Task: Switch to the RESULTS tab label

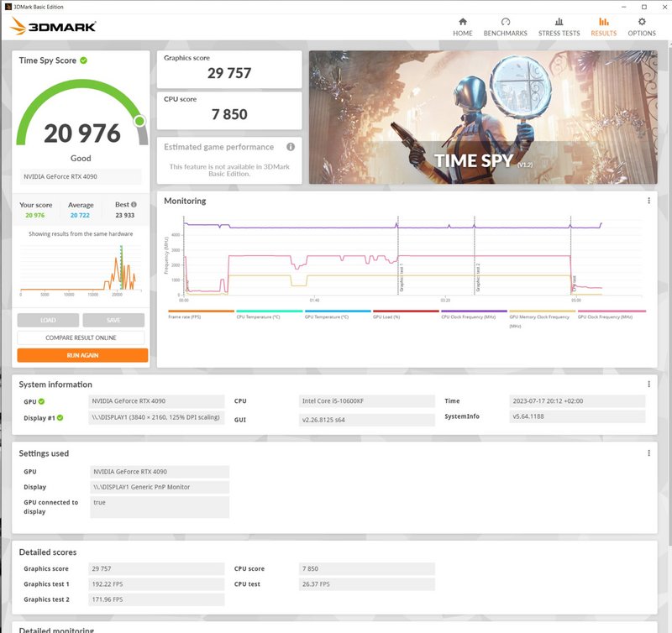Action: point(603,34)
